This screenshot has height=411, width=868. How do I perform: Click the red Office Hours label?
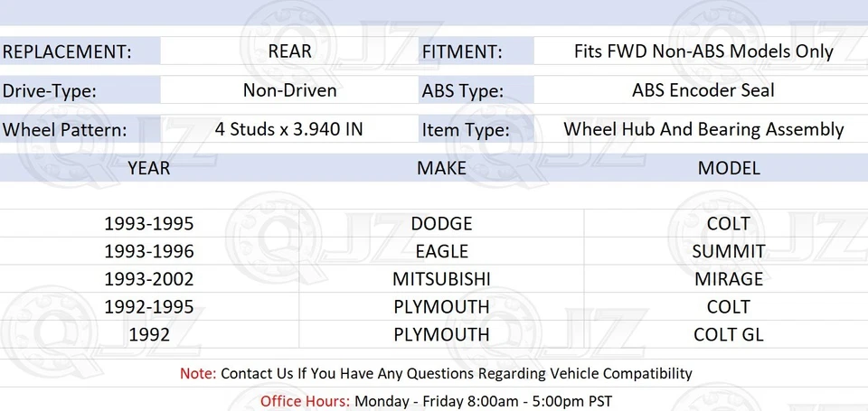[306, 400]
